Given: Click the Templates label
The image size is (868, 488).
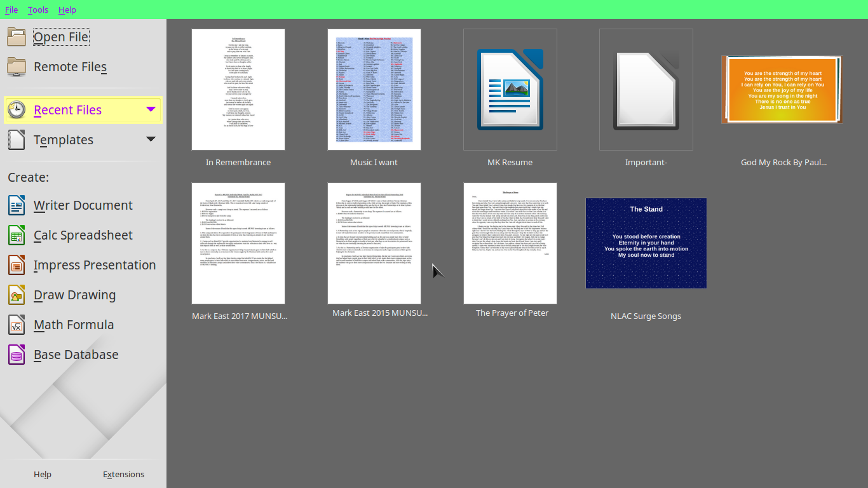Looking at the screenshot, I should coord(64,140).
